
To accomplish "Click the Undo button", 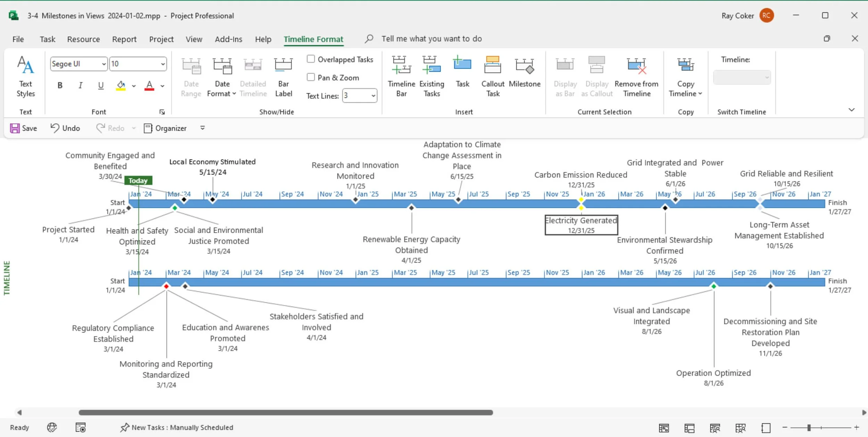I will 65,128.
